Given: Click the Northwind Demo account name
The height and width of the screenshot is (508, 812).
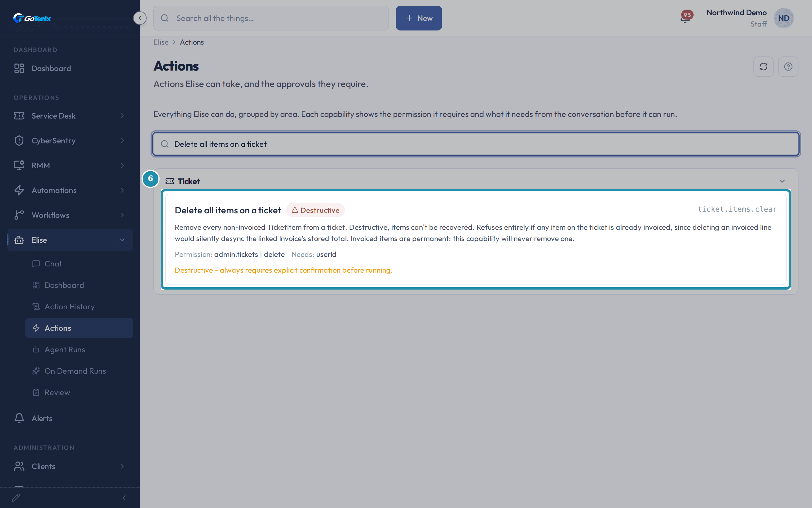Looking at the screenshot, I should (736, 13).
